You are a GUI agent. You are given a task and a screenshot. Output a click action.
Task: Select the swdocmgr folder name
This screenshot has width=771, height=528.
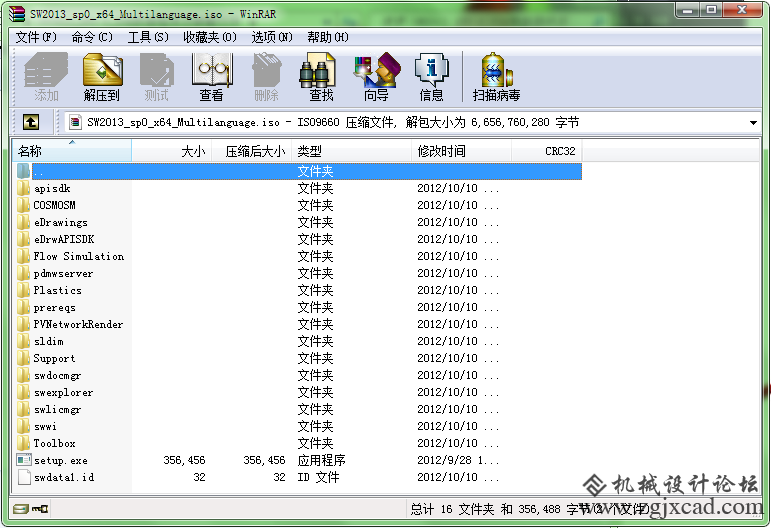tap(58, 375)
